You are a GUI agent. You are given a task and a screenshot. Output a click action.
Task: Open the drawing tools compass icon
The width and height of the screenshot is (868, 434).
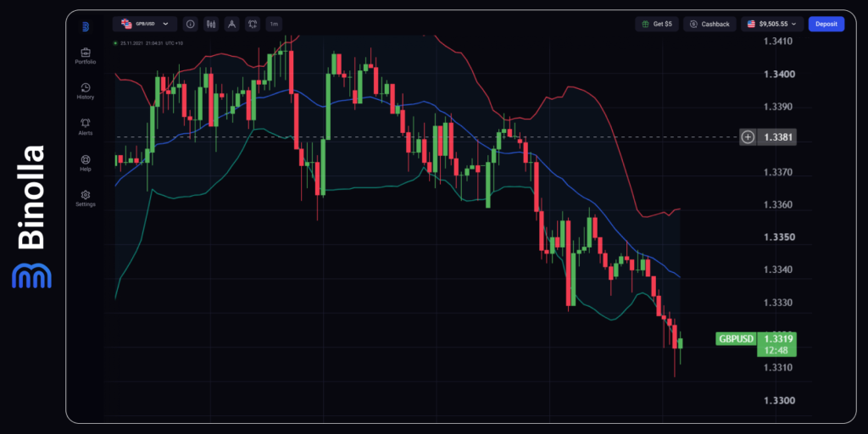232,24
